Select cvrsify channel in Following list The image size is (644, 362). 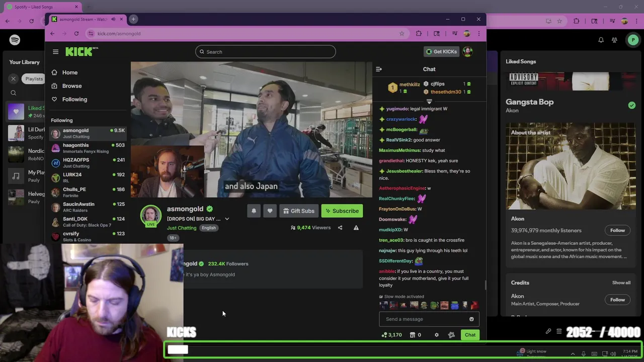(x=88, y=236)
